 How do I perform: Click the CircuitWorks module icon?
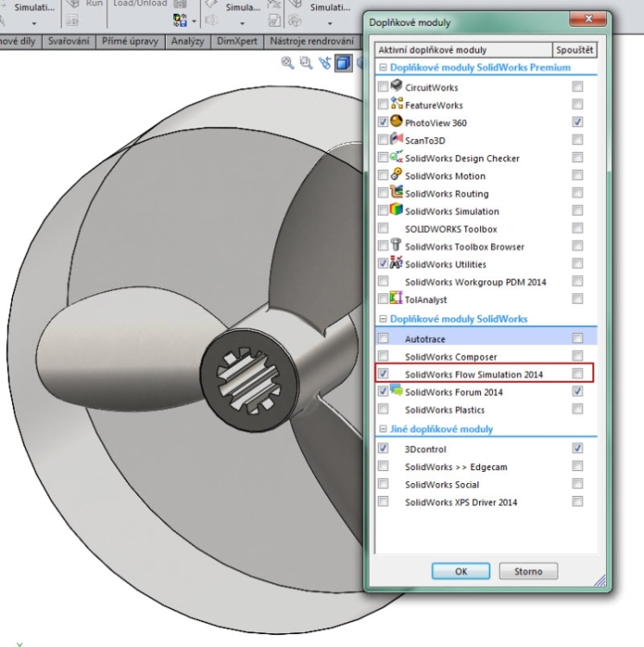[x=396, y=85]
